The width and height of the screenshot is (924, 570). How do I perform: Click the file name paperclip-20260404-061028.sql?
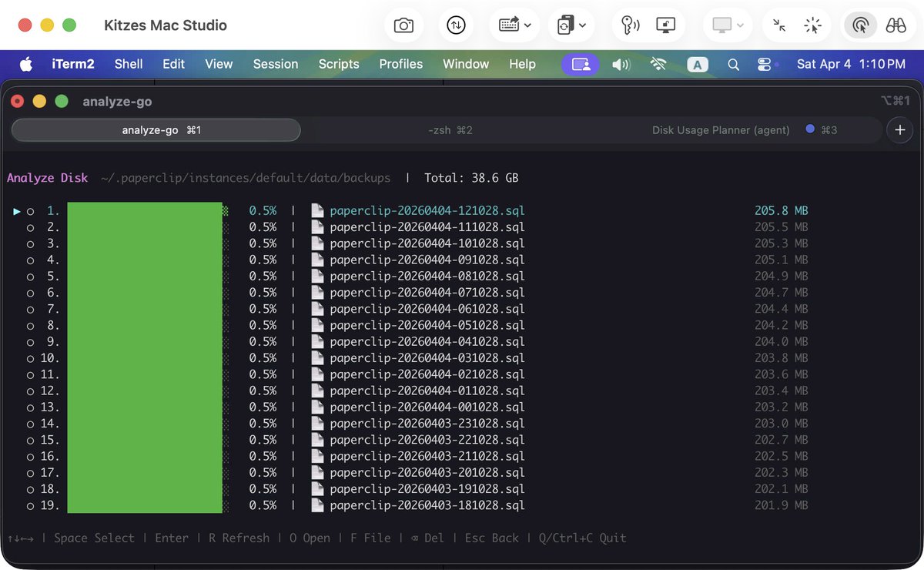(x=427, y=309)
